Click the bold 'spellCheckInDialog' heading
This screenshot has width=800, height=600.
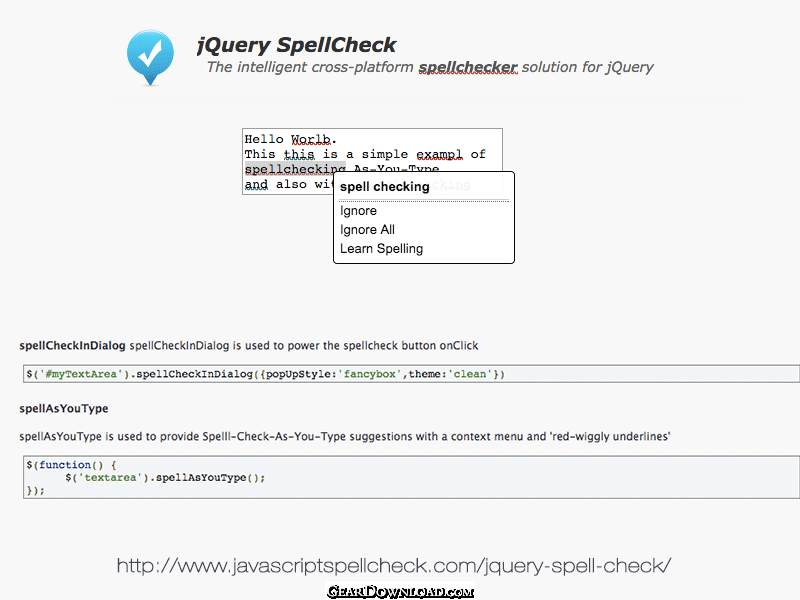pyautogui.click(x=72, y=345)
